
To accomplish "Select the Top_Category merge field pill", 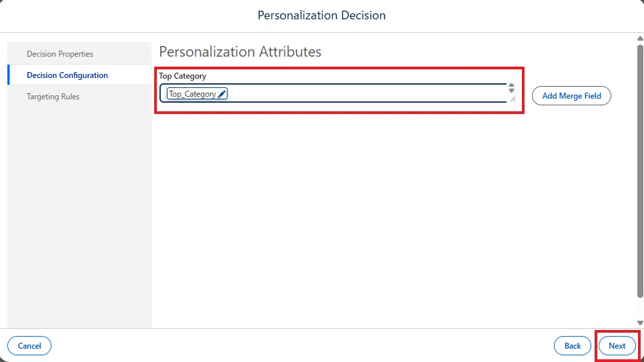I will [x=197, y=94].
